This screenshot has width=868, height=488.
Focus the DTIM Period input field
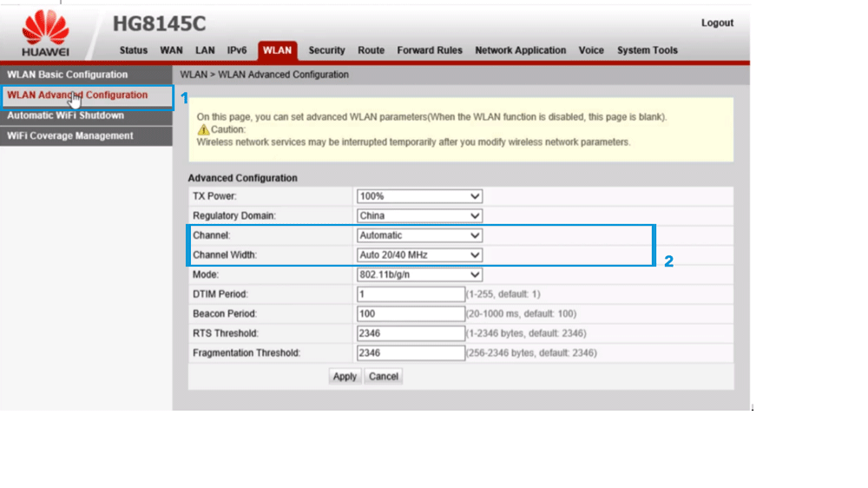coord(411,294)
